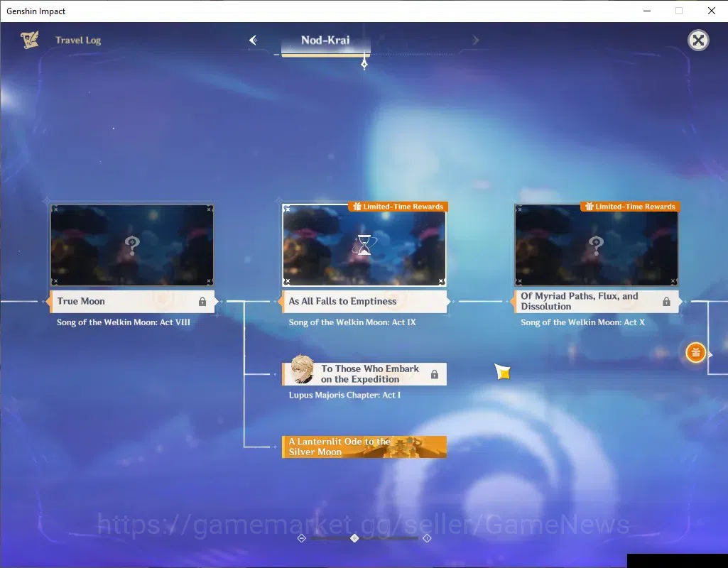728x568 pixels.
Task: Click the orange gift reward icon
Action: point(695,353)
